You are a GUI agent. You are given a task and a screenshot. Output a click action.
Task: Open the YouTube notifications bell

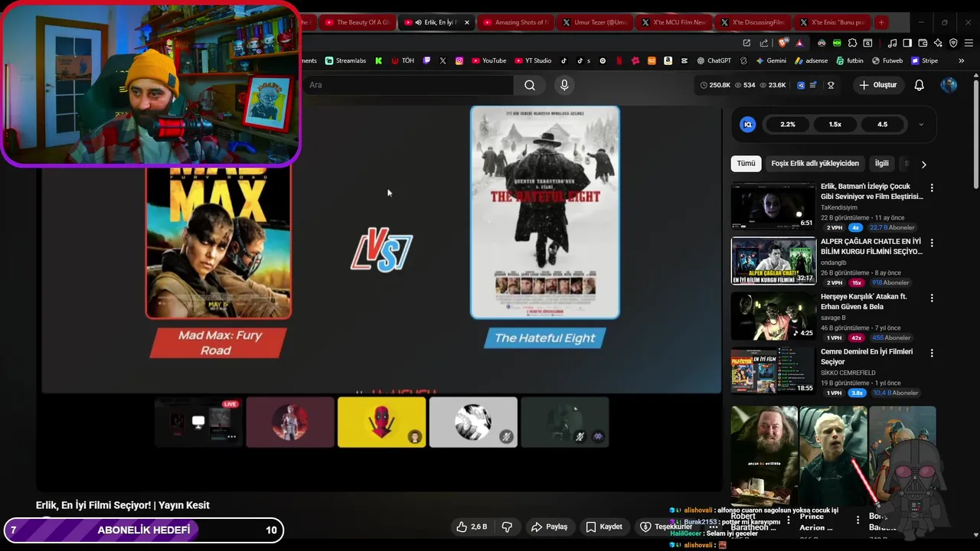pos(919,85)
